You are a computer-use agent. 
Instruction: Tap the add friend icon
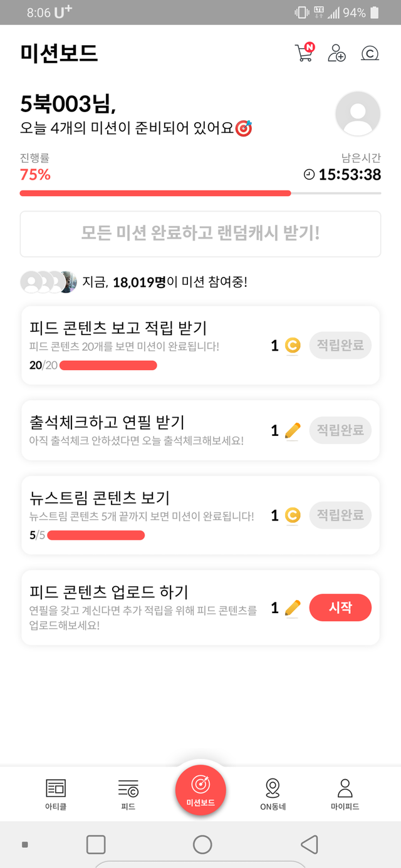point(336,53)
